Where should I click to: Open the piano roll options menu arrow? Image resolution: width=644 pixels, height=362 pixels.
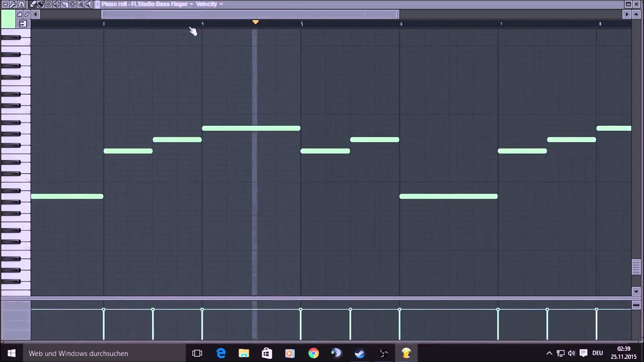(6, 4)
